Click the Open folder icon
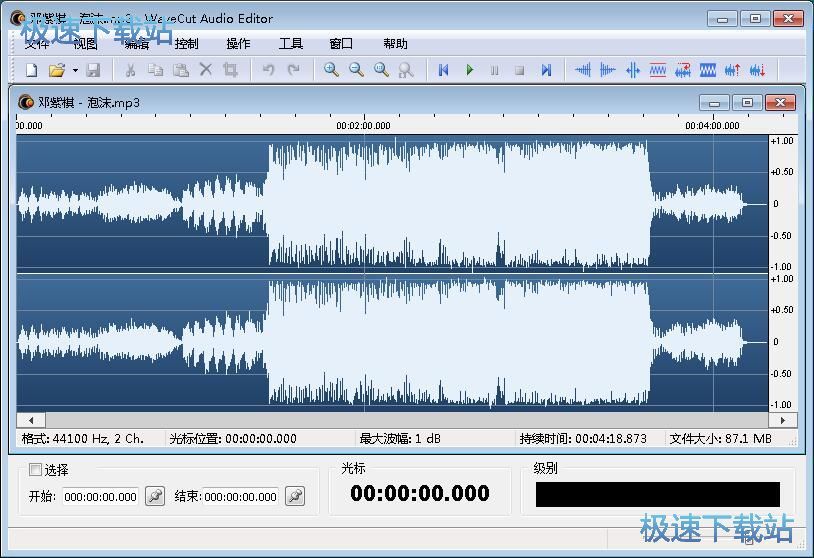 pyautogui.click(x=57, y=70)
